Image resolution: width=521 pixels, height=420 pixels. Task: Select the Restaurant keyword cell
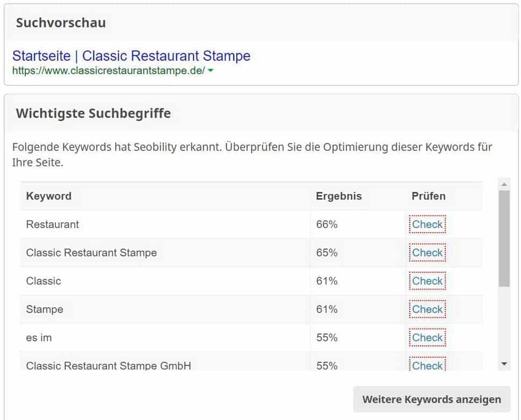tap(53, 225)
